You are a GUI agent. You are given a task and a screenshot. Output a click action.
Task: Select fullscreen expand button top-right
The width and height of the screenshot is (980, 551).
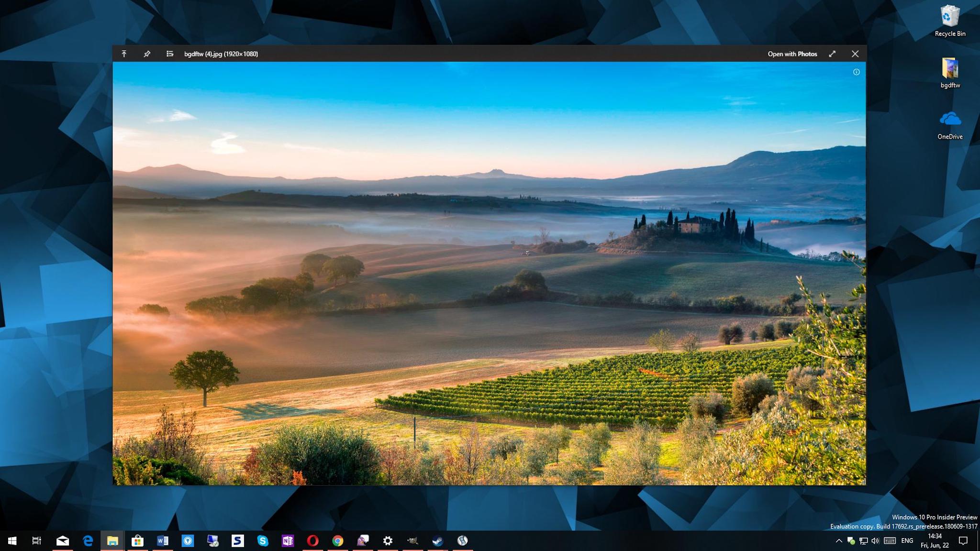[833, 54]
